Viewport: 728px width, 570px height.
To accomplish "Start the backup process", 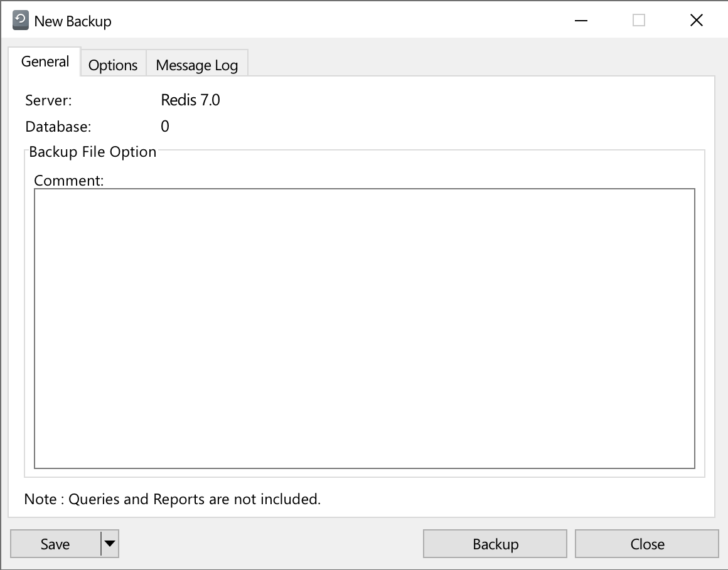I will (x=495, y=544).
